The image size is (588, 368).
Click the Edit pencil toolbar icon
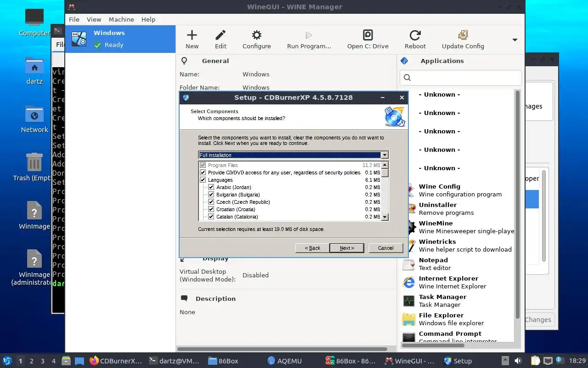coord(220,40)
